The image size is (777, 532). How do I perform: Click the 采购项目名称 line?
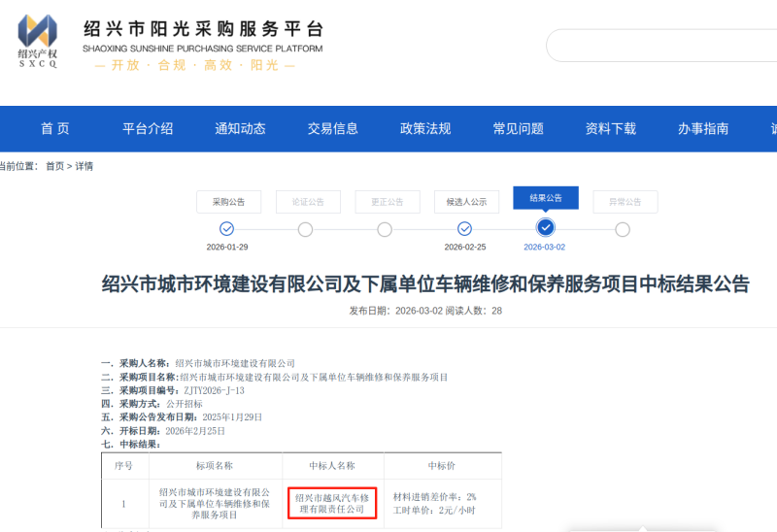click(275, 378)
